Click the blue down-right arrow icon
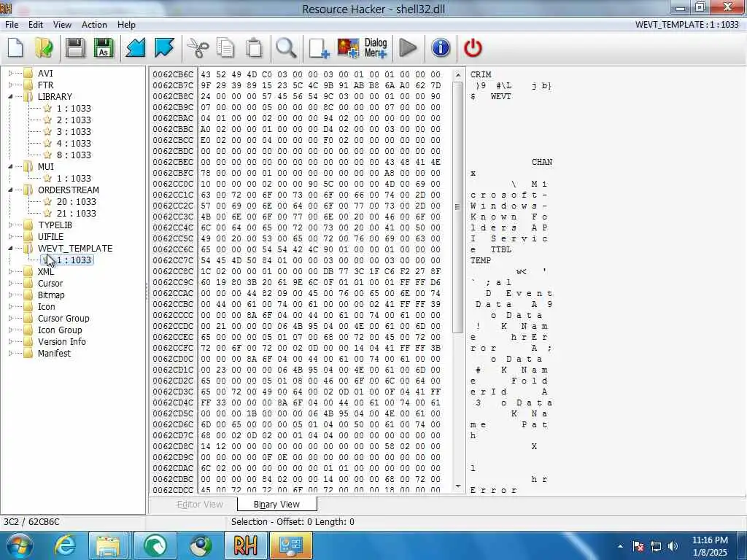Viewport: 747px width, 560px height. tap(164, 48)
